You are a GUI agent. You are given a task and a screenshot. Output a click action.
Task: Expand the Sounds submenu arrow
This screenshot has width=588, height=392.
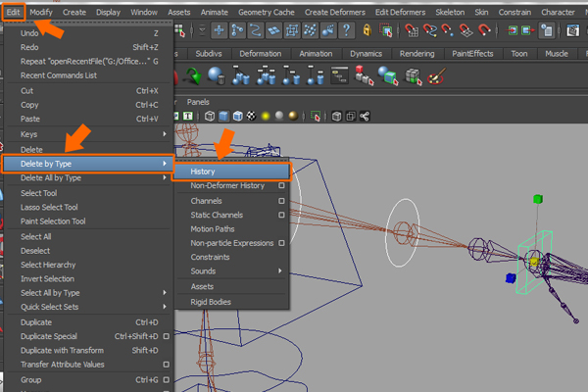pos(279,270)
